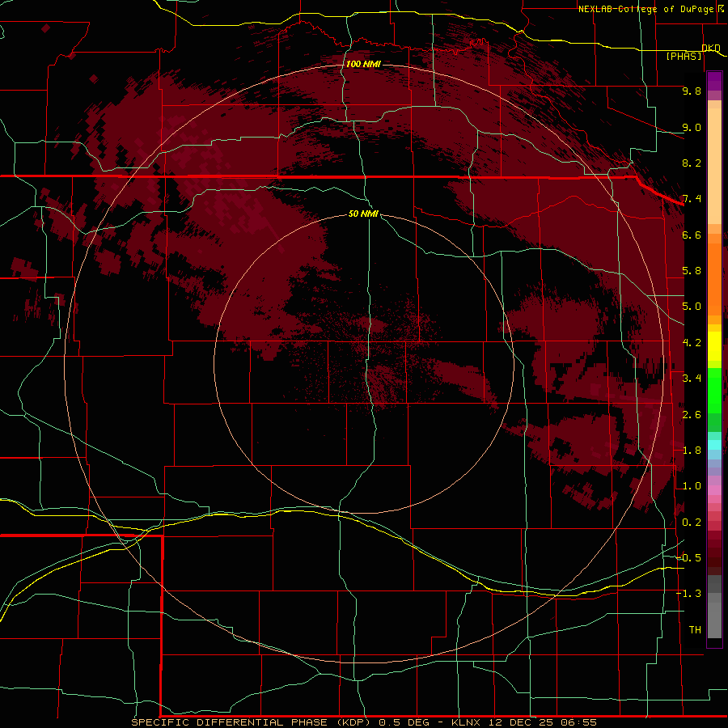Click the gray section of the color bar
Viewport: 728px width, 728px height.
coord(714,606)
